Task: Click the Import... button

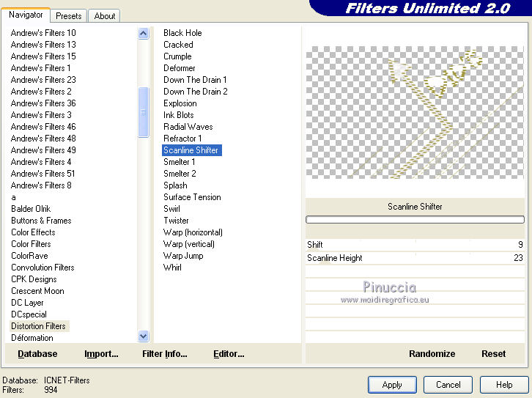Action: click(x=101, y=354)
